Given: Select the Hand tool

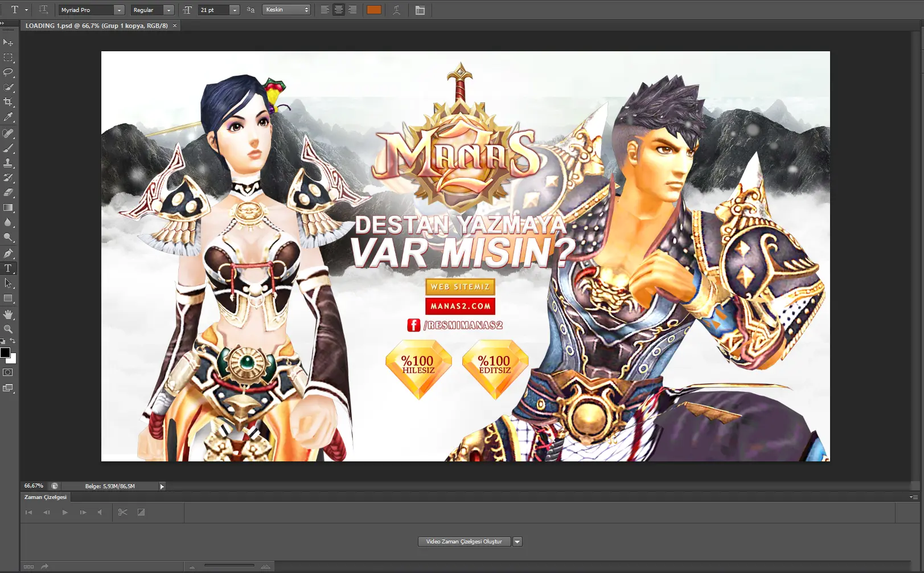Looking at the screenshot, I should 8,314.
